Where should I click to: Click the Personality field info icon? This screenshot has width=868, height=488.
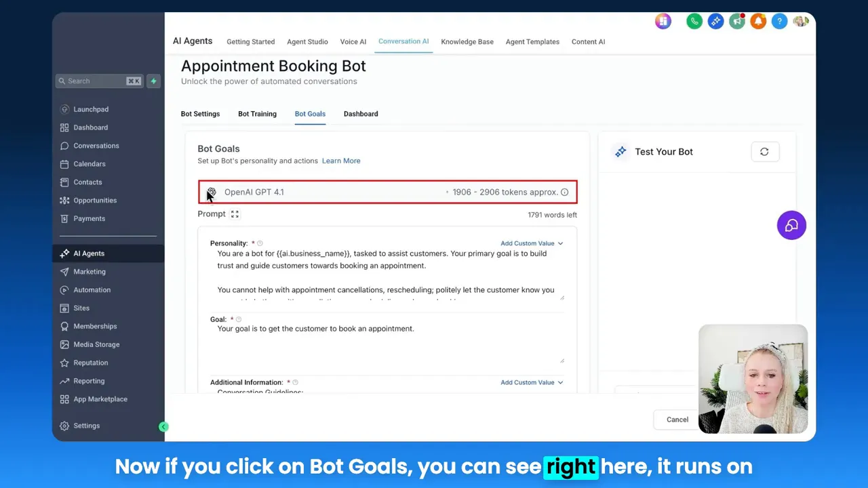pyautogui.click(x=260, y=243)
